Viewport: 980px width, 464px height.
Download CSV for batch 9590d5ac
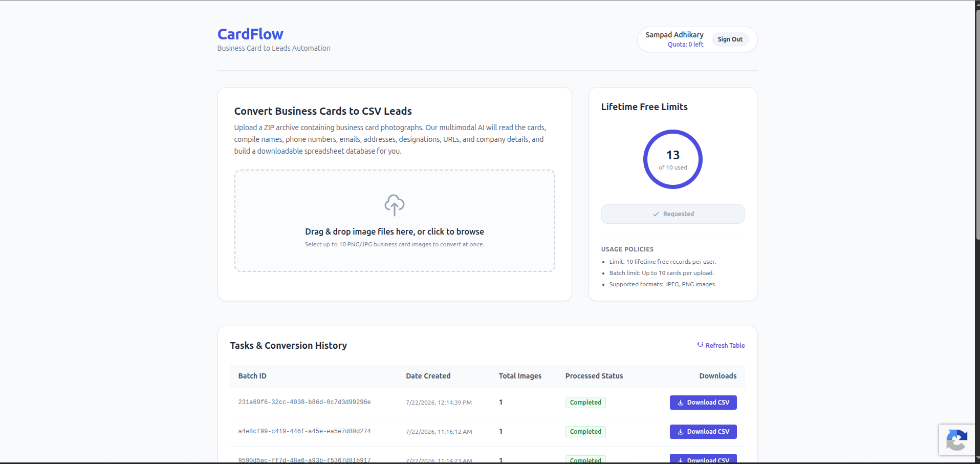pyautogui.click(x=703, y=458)
